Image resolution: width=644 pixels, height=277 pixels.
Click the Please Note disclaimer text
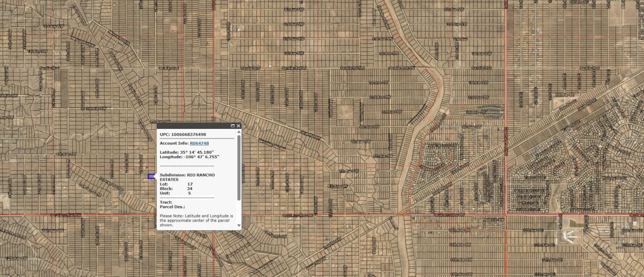click(196, 221)
